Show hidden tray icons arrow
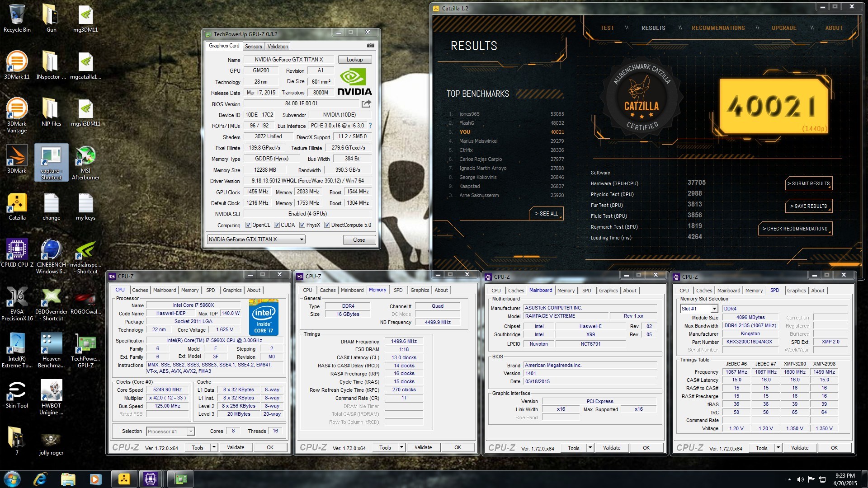 (789, 479)
